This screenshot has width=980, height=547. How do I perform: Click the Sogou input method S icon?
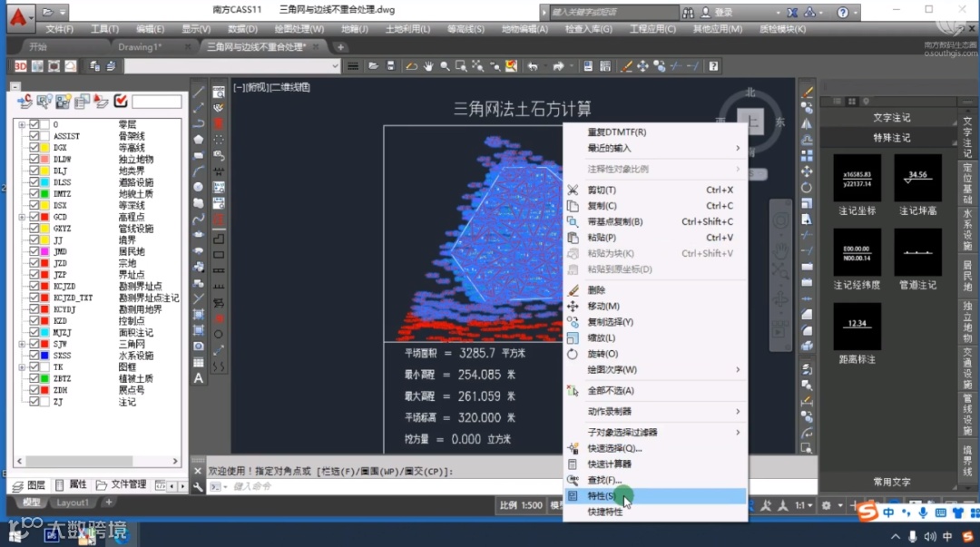click(x=867, y=512)
